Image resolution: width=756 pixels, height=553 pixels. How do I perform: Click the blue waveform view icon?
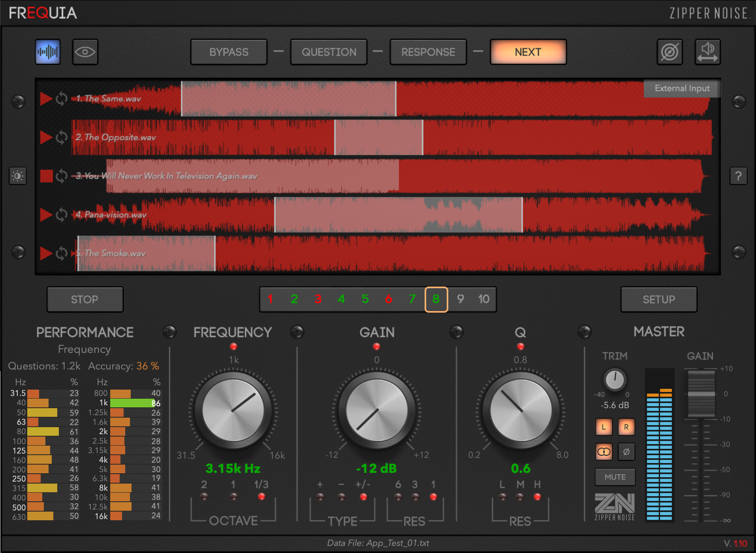click(48, 52)
